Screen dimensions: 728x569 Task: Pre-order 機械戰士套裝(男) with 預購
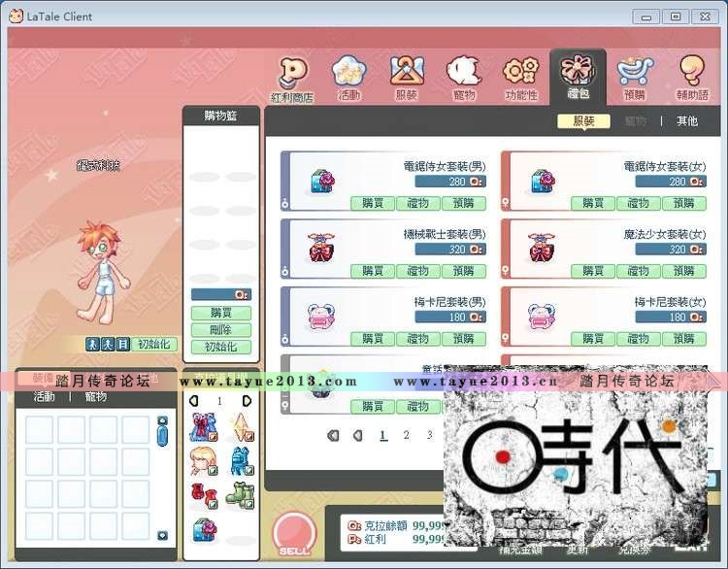pos(463,271)
